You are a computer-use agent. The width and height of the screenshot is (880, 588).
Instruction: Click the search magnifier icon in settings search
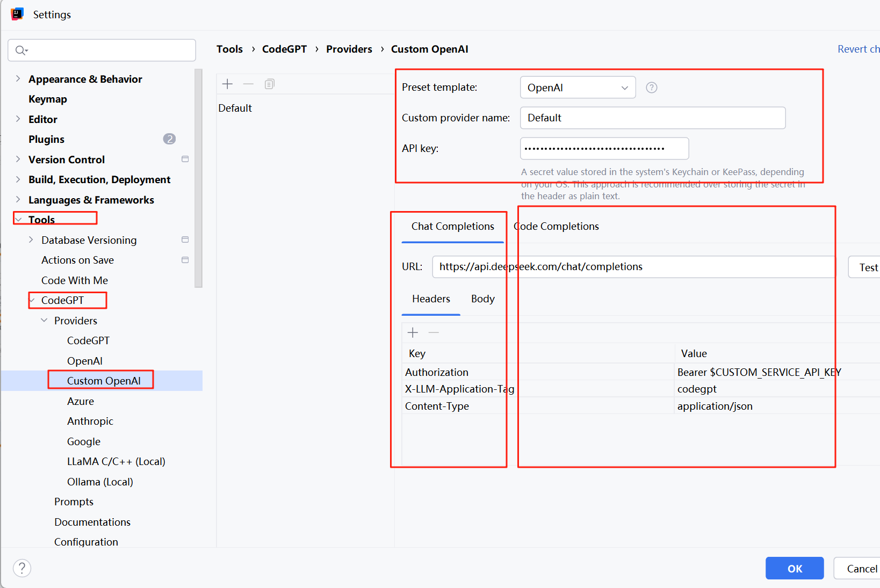pyautogui.click(x=21, y=50)
